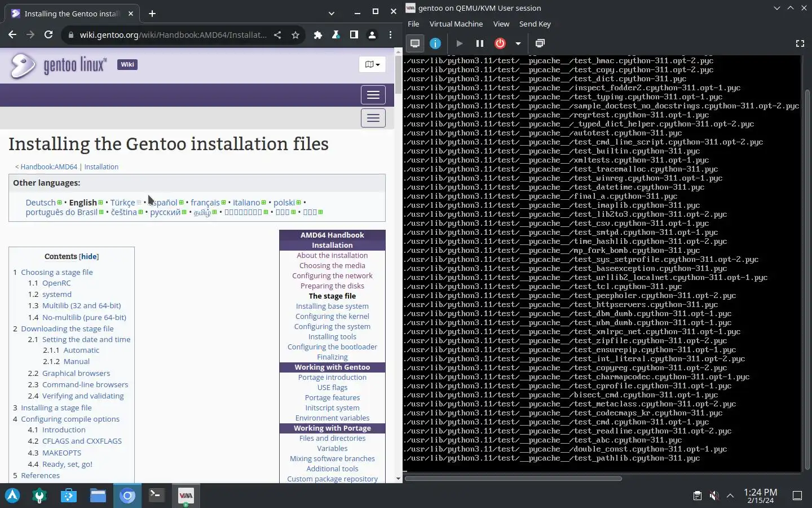
Task: Switch page language to polski
Action: pyautogui.click(x=284, y=203)
